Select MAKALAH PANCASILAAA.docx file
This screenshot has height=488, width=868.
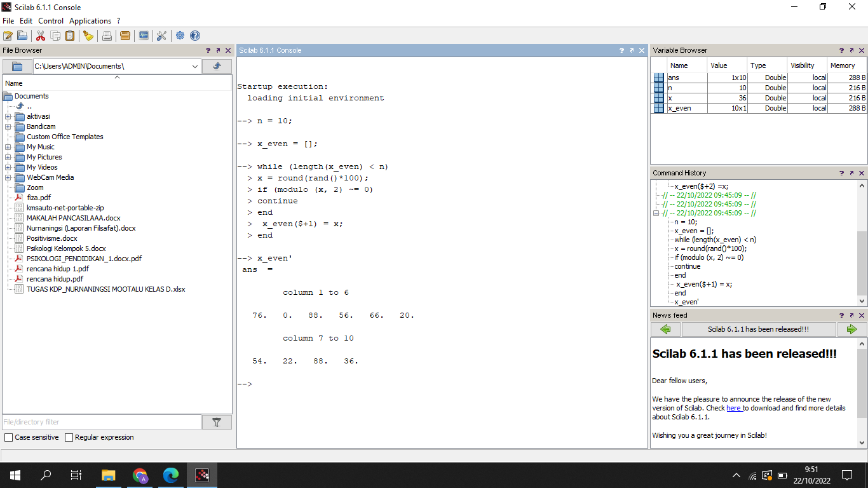tap(73, 218)
